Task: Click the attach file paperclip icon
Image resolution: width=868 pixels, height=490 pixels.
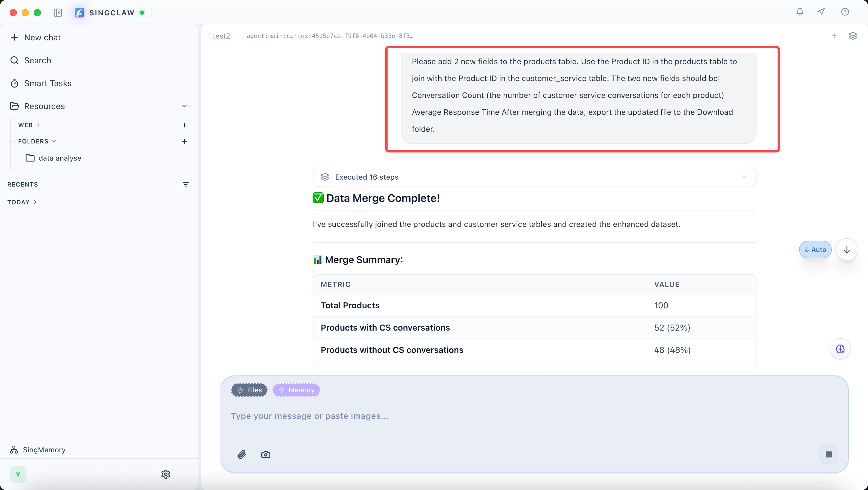Action: pos(242,454)
